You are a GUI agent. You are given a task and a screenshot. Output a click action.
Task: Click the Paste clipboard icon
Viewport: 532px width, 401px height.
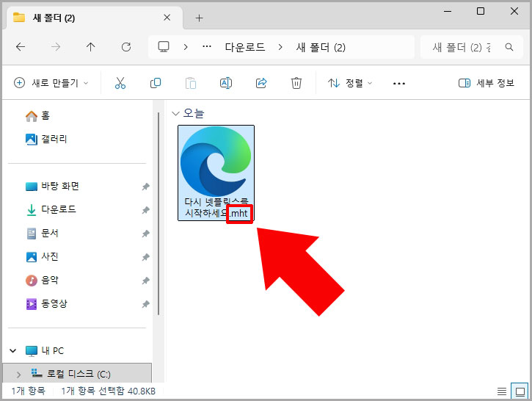pyautogui.click(x=191, y=83)
